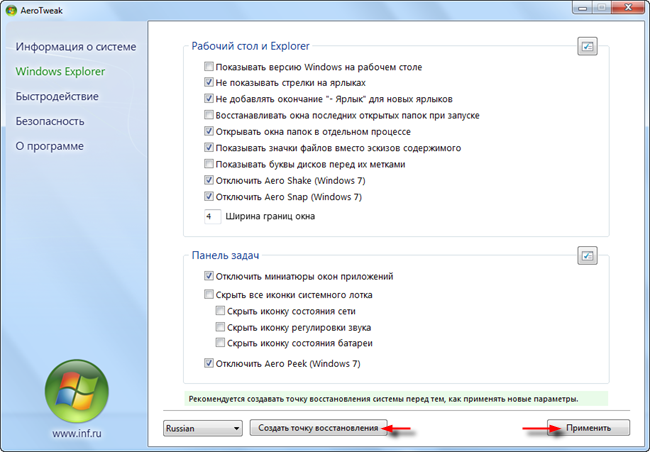Image resolution: width=650 pixels, height=452 pixels.
Task: Check Скрыть иконку состояния батареи
Action: [x=220, y=343]
